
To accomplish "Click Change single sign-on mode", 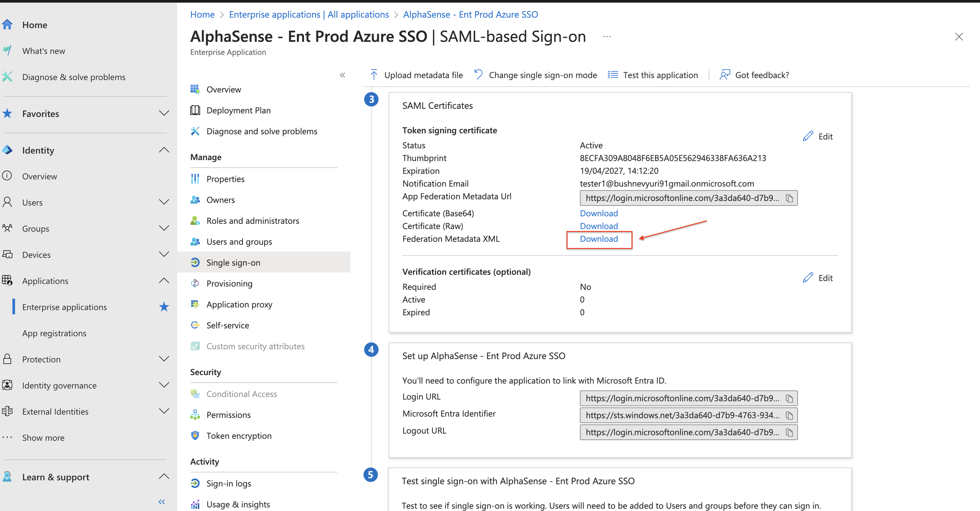I will click(x=536, y=75).
